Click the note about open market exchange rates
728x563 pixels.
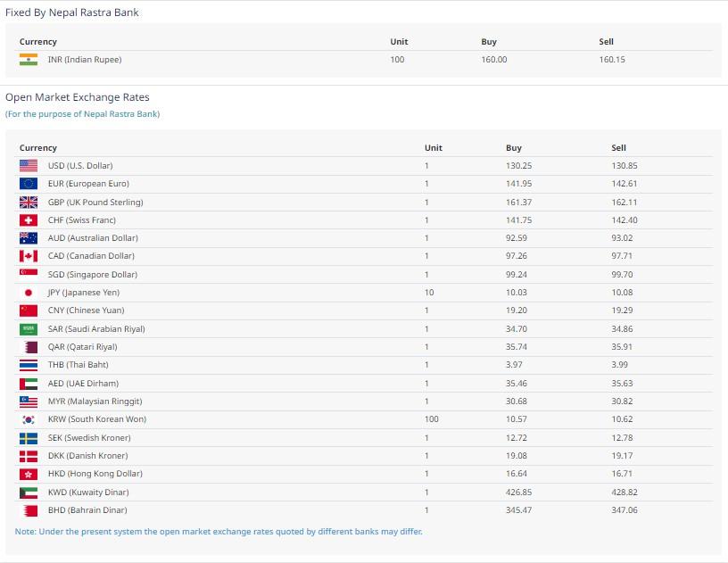coord(219,532)
